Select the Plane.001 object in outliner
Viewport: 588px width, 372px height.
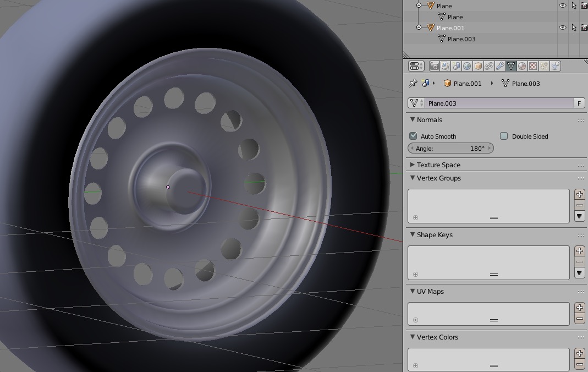tap(450, 28)
